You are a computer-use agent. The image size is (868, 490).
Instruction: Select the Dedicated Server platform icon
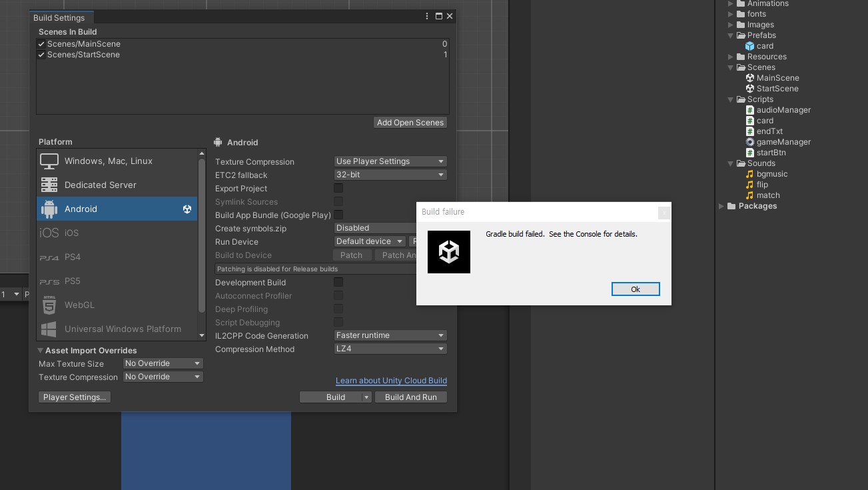tap(49, 185)
